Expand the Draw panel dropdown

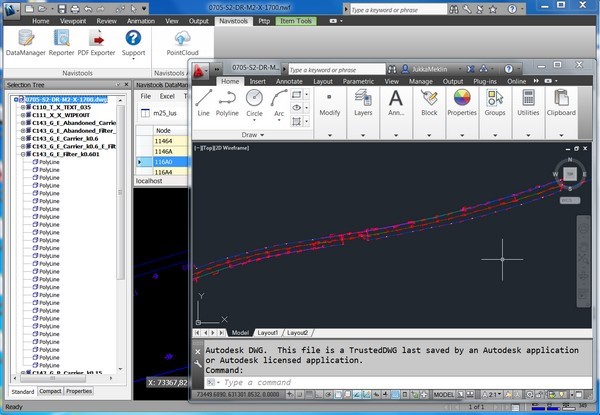tap(260, 133)
